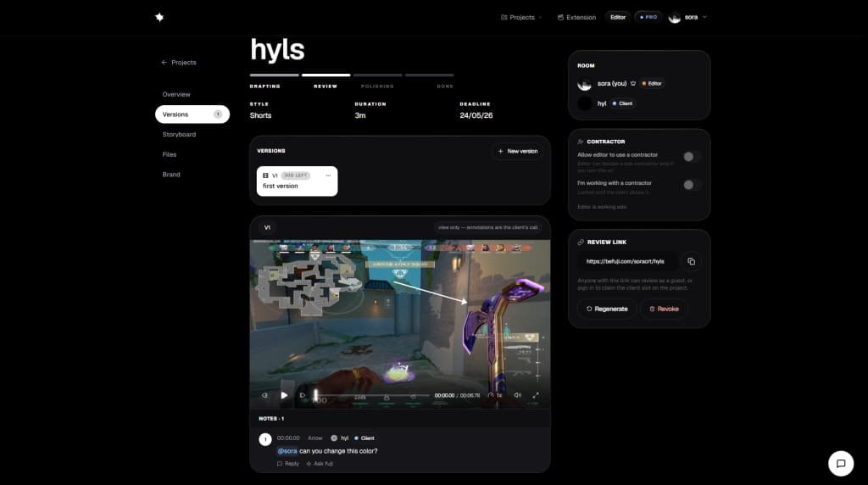868x485 pixels.
Task: Play the video
Action: 284,395
